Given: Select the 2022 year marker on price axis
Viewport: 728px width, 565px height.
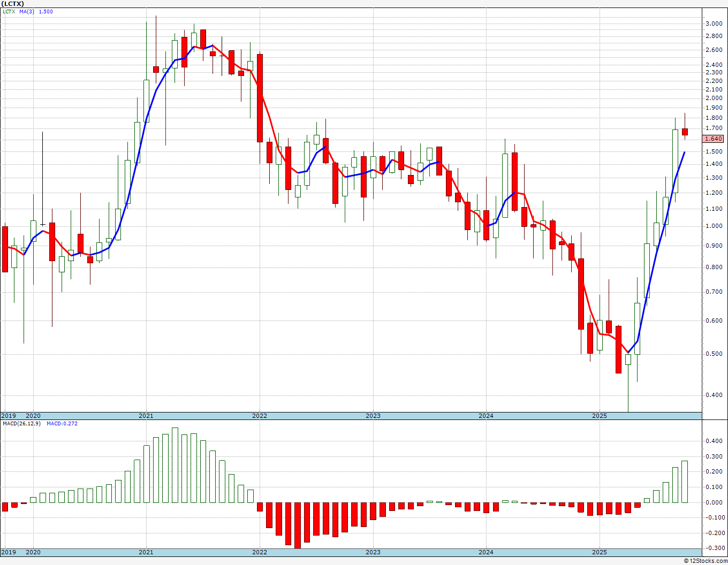Looking at the screenshot, I should pos(259,416).
